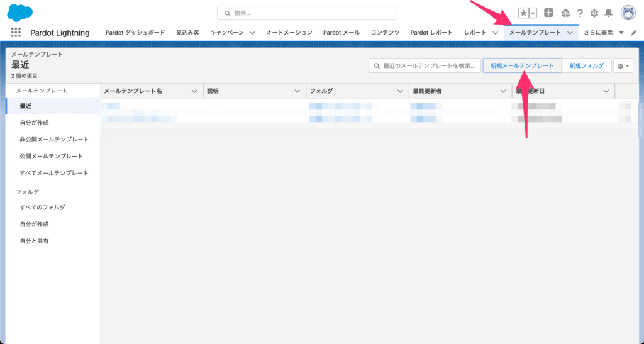Viewport: 644px width, 344px height.
Task: Click the Salesforce cloud logo
Action: coord(19,13)
